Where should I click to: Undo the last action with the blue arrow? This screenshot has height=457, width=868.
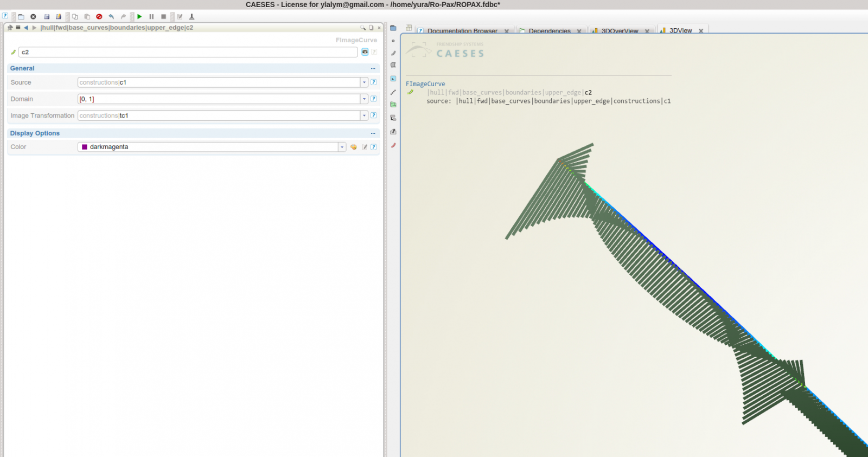point(111,17)
